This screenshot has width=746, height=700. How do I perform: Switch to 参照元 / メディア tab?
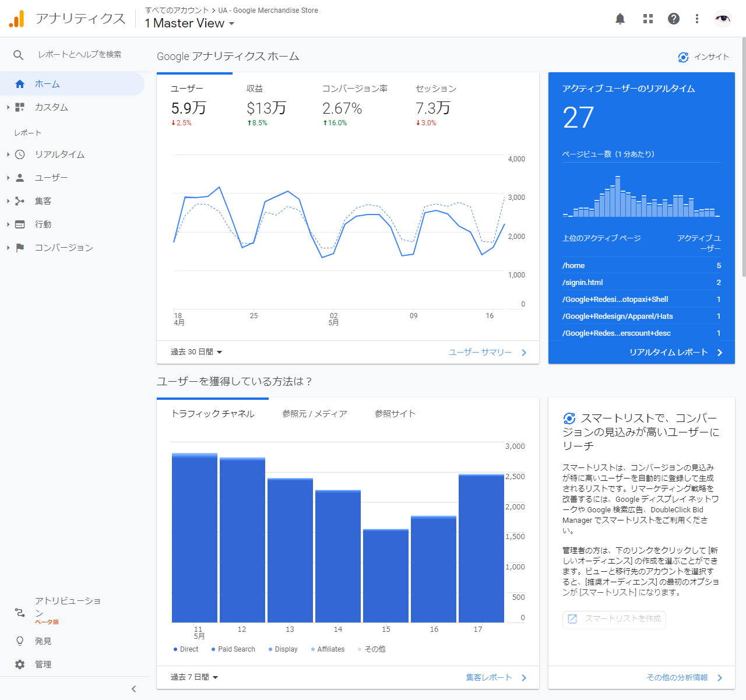[x=315, y=414]
